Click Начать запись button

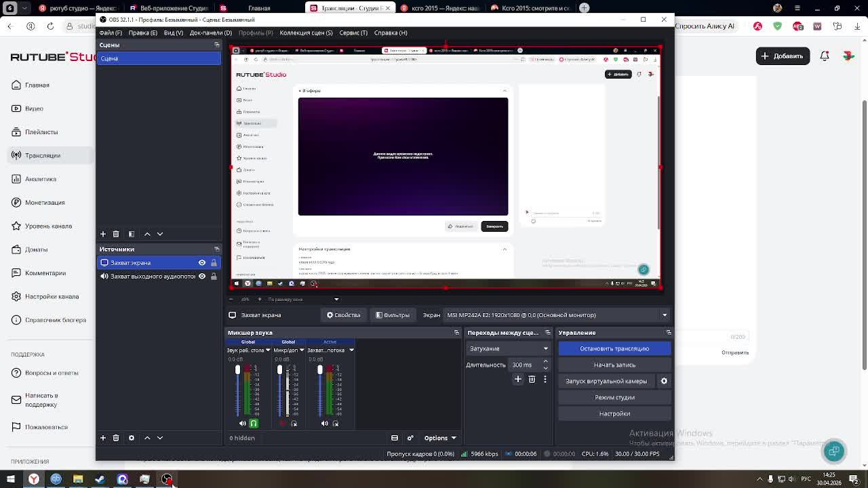click(x=614, y=365)
